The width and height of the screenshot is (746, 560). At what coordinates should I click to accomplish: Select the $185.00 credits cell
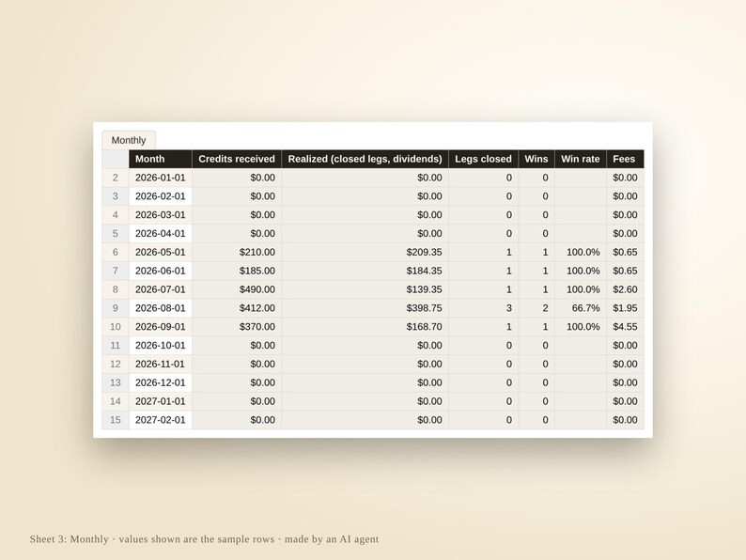(237, 271)
